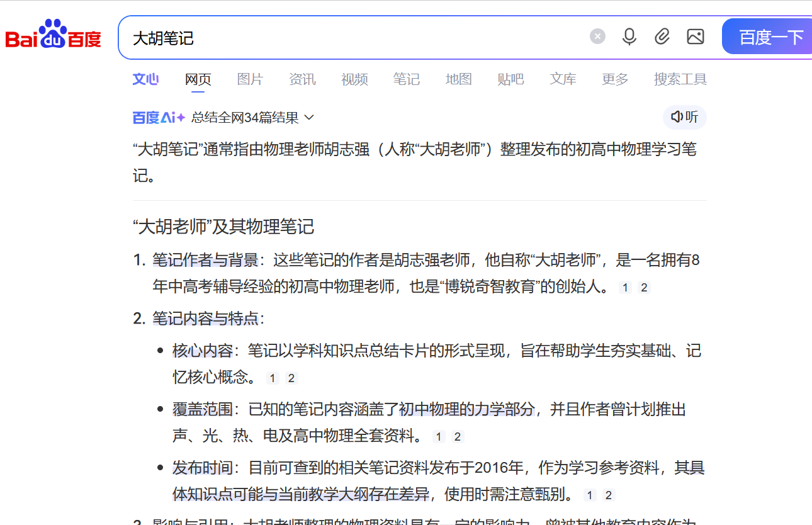Switch to the 文心 tab
The width and height of the screenshot is (812, 525).
(145, 79)
